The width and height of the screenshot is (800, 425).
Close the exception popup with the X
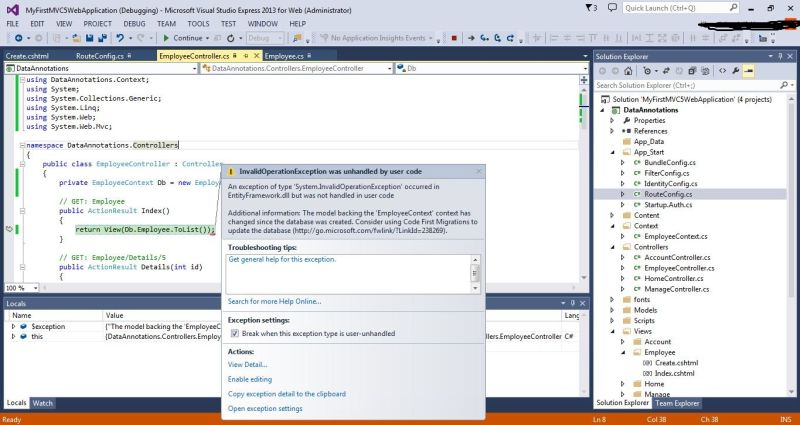tap(479, 171)
